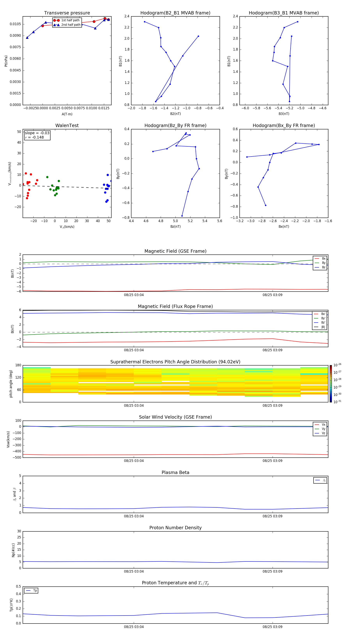Click the 'Transverse pressure' plot title
This screenshot has height=644, width=351.
click(67, 13)
